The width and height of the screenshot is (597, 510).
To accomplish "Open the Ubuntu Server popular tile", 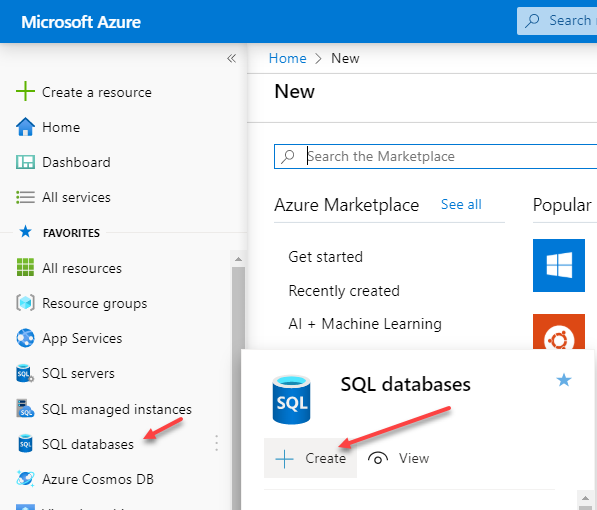I will (x=559, y=331).
